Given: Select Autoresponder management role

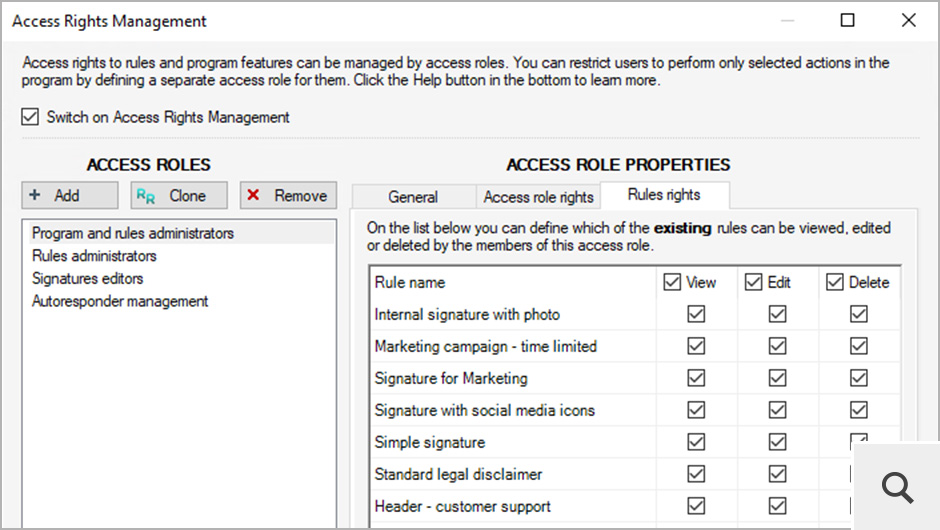Looking at the screenshot, I should coord(120,301).
